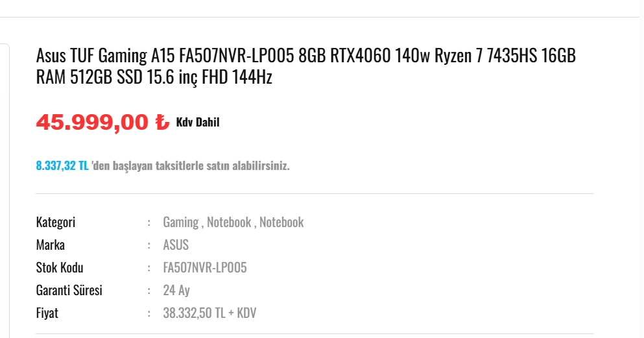This screenshot has height=338, width=644.
Task: Click the red 45.999,00 price
Action: coord(92,122)
